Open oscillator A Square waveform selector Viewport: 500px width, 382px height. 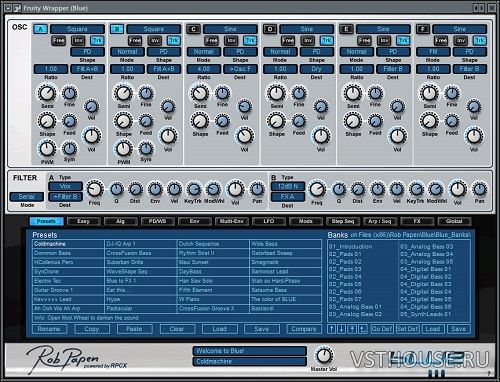[x=77, y=29]
